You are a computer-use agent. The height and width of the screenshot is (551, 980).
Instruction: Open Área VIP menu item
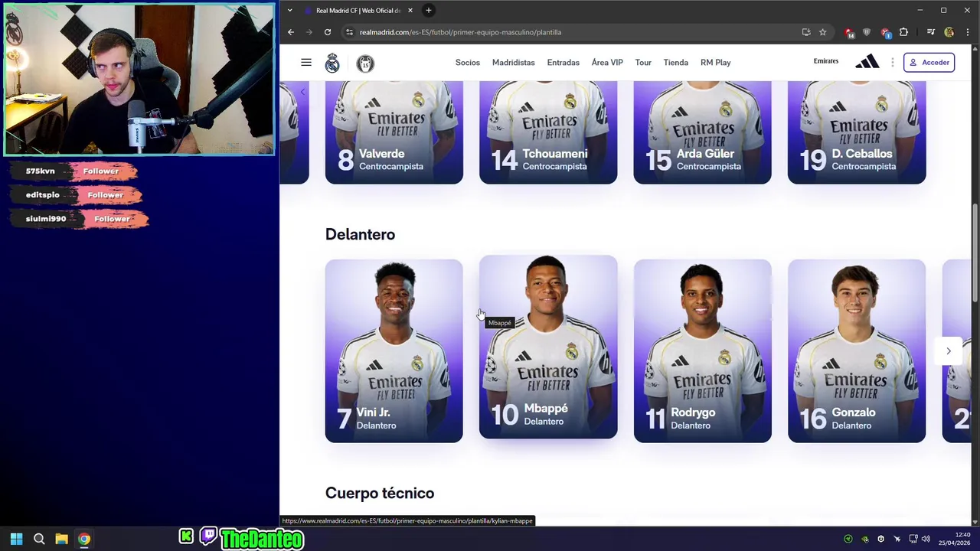(x=607, y=62)
